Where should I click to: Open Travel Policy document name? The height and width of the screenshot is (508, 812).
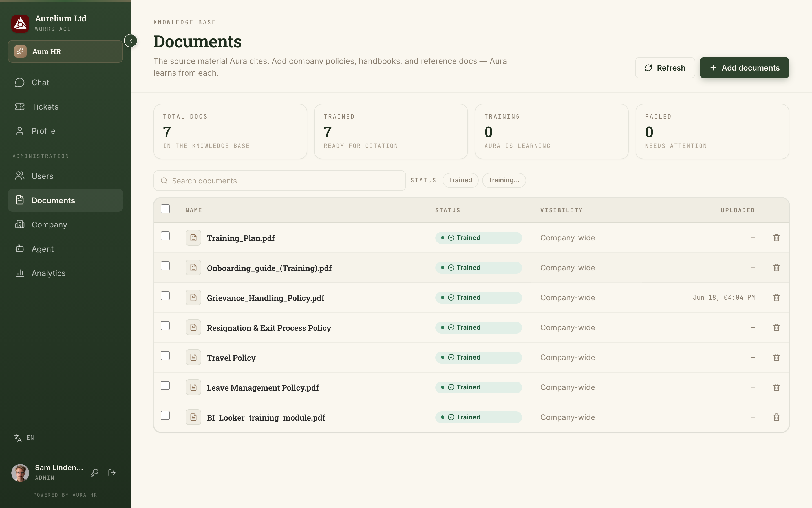pyautogui.click(x=231, y=358)
